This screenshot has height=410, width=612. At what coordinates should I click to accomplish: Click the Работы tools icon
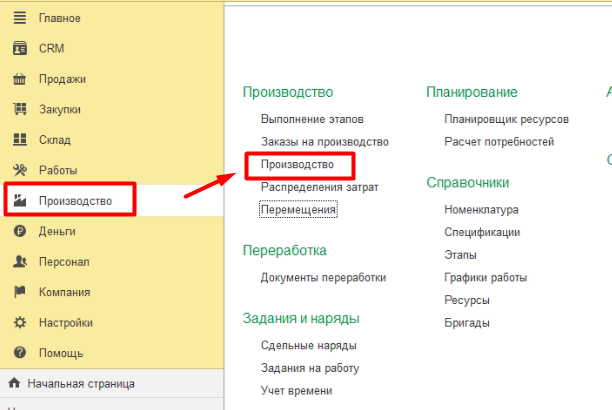pos(20,170)
